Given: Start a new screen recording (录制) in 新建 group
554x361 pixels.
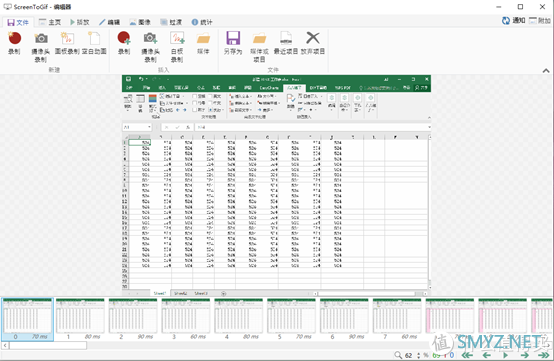Looking at the screenshot, I should [x=14, y=43].
